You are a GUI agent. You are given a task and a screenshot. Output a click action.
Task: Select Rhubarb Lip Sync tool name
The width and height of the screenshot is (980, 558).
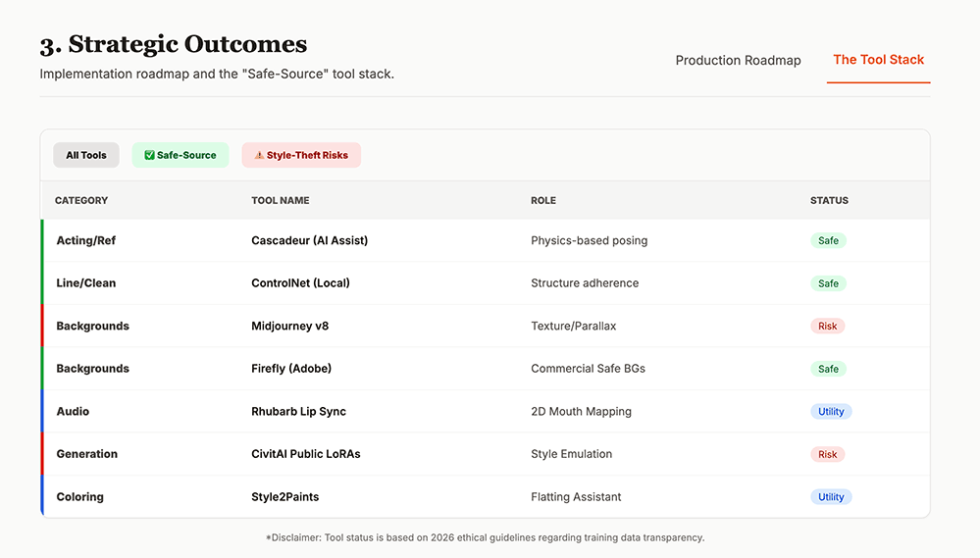(x=298, y=411)
